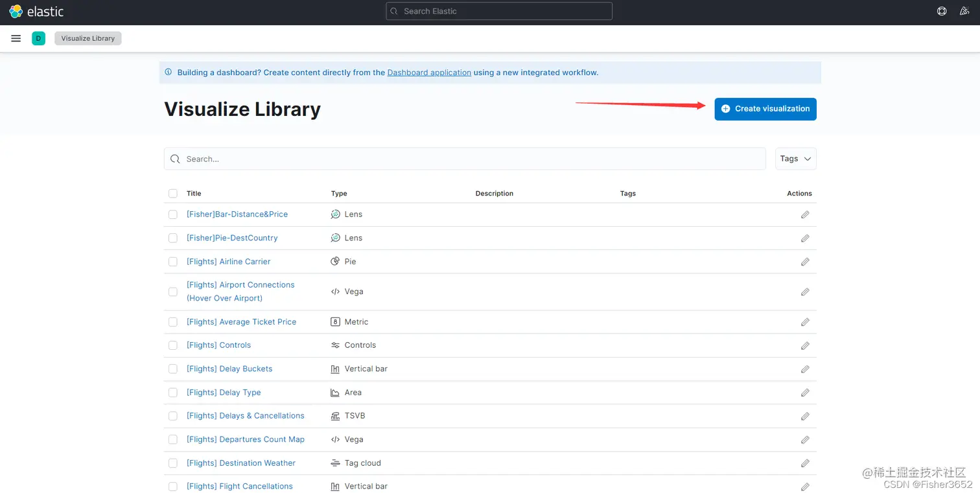980x493 pixels.
Task: Edit [Flights] Departures Count Map pencil icon
Action: coord(805,440)
